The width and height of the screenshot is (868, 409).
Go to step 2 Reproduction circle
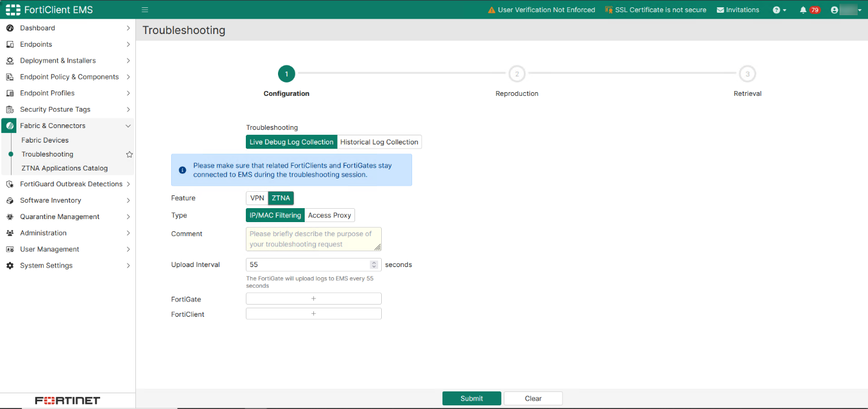point(517,74)
